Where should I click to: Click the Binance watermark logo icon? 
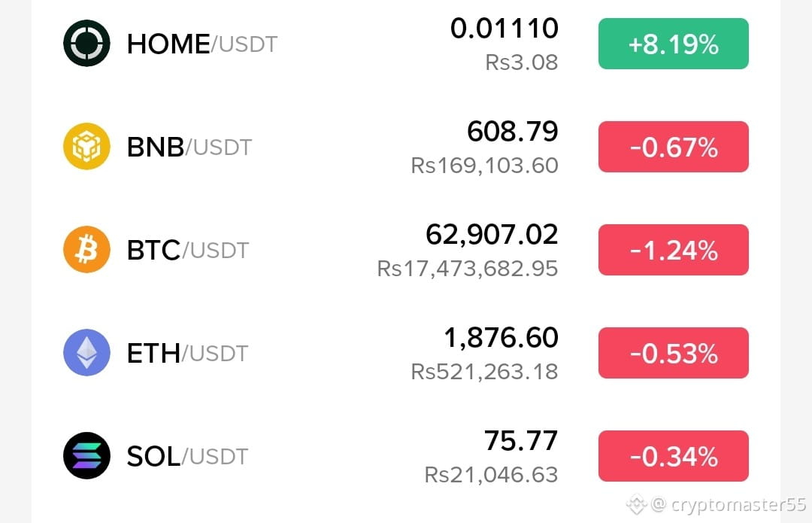(637, 504)
